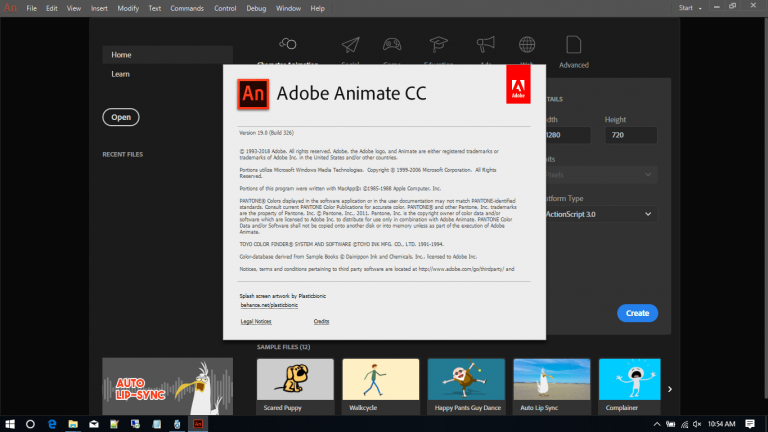768x432 pixels.
Task: Click the muted speaker volume icon
Action: (x=697, y=424)
